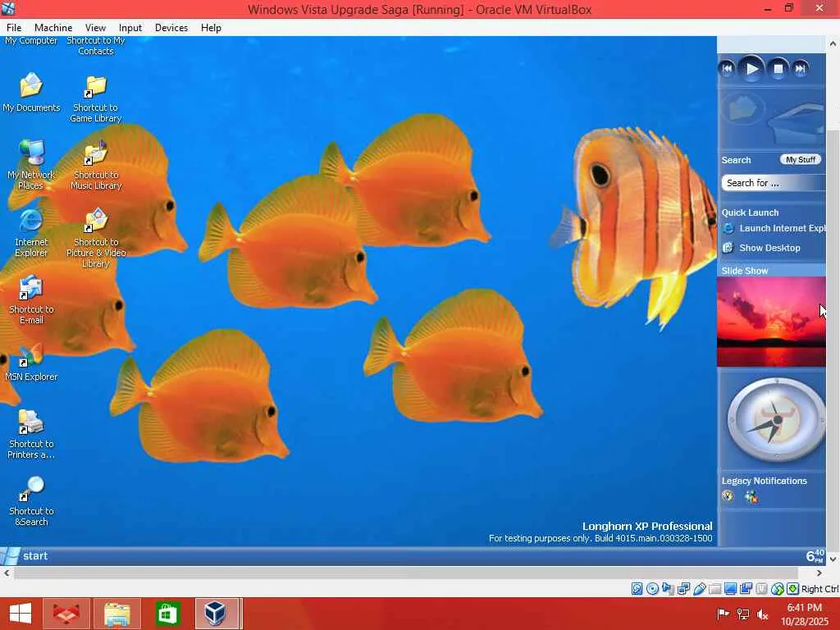This screenshot has width=840, height=630.
Task: Click VirtualBox audio status icon
Action: pyautogui.click(x=668, y=589)
